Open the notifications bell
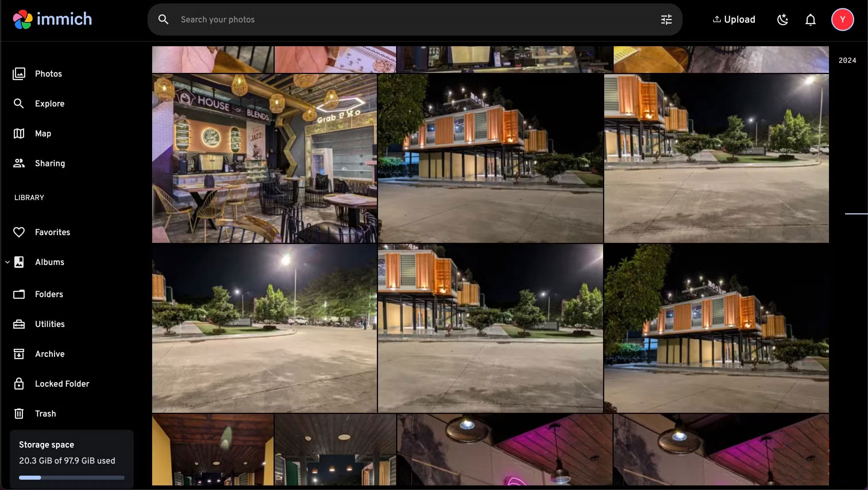 pyautogui.click(x=810, y=20)
